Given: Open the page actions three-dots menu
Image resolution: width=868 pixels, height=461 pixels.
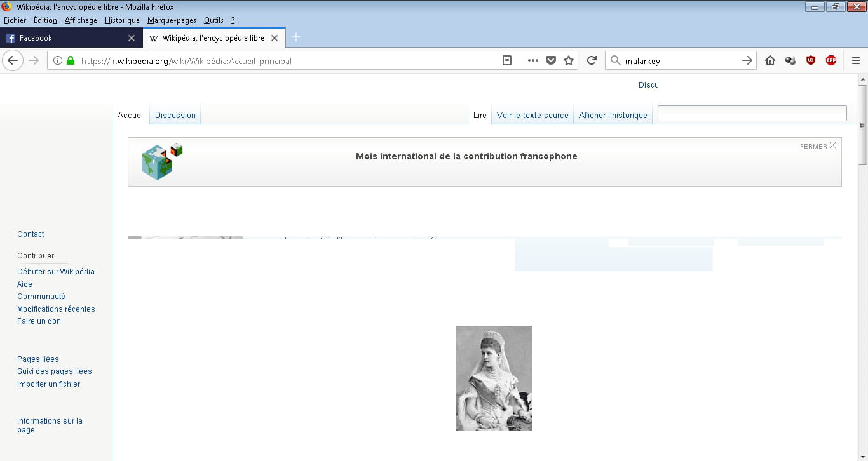Looking at the screenshot, I should coord(532,60).
